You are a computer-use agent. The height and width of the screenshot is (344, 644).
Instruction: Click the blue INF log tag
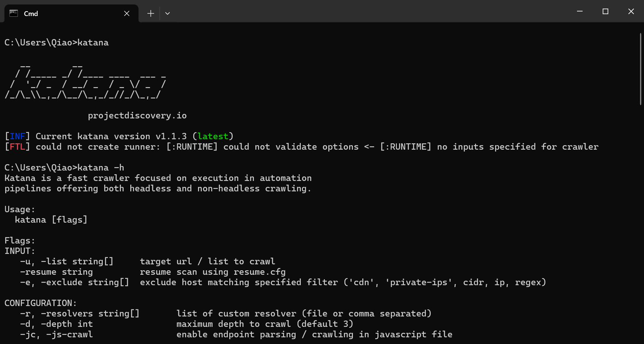point(17,136)
